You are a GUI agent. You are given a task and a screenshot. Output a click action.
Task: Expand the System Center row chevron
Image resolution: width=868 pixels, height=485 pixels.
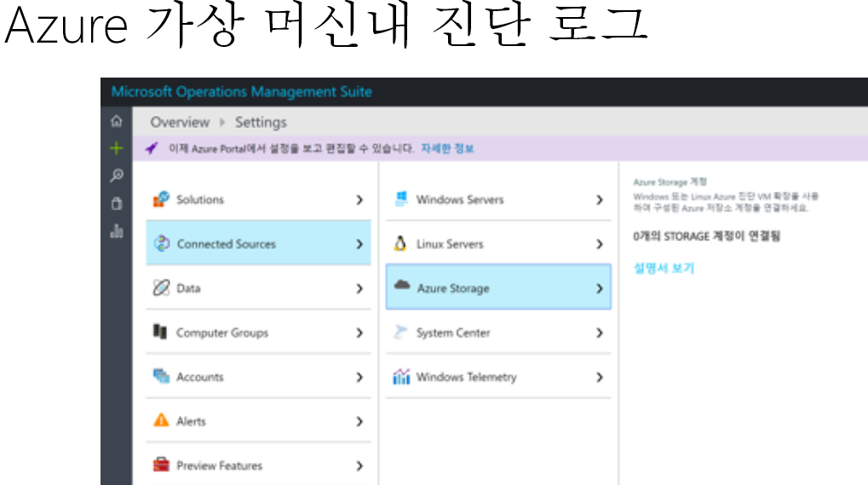tap(600, 332)
